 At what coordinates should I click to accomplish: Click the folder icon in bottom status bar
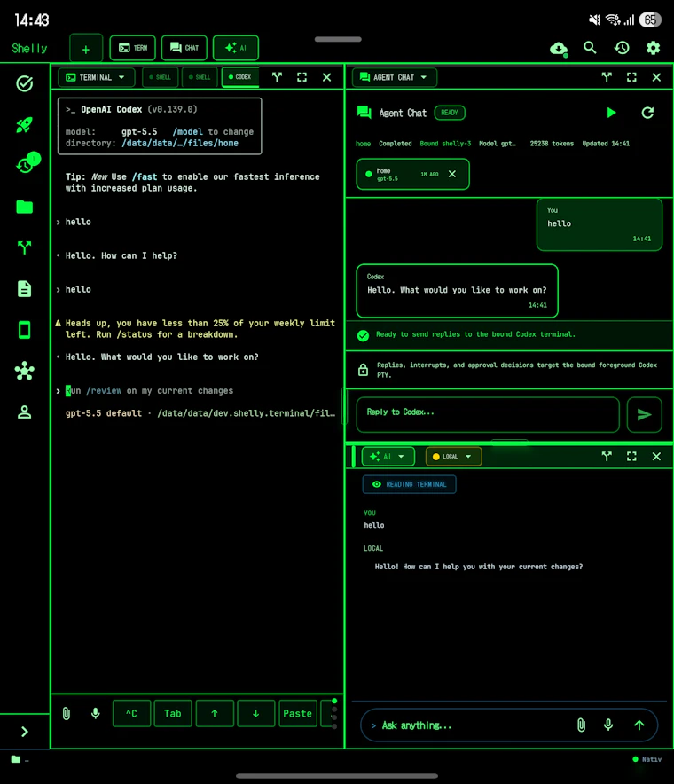16,759
